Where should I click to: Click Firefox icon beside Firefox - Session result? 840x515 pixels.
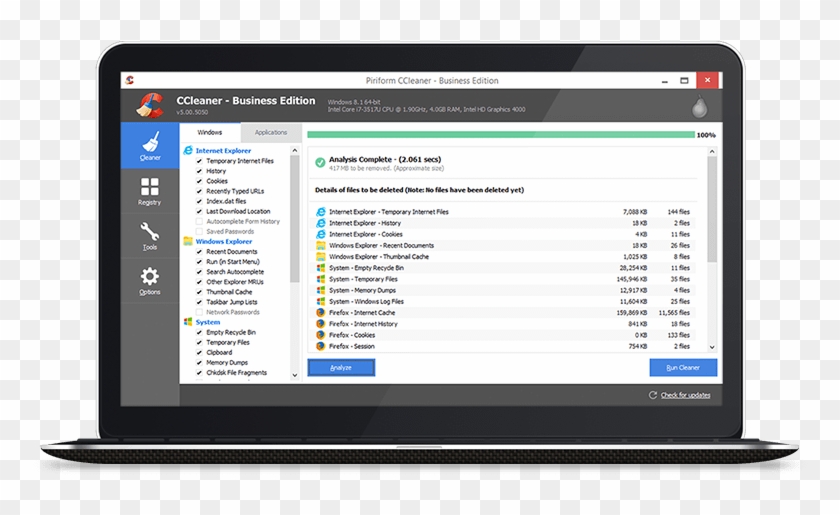(320, 346)
